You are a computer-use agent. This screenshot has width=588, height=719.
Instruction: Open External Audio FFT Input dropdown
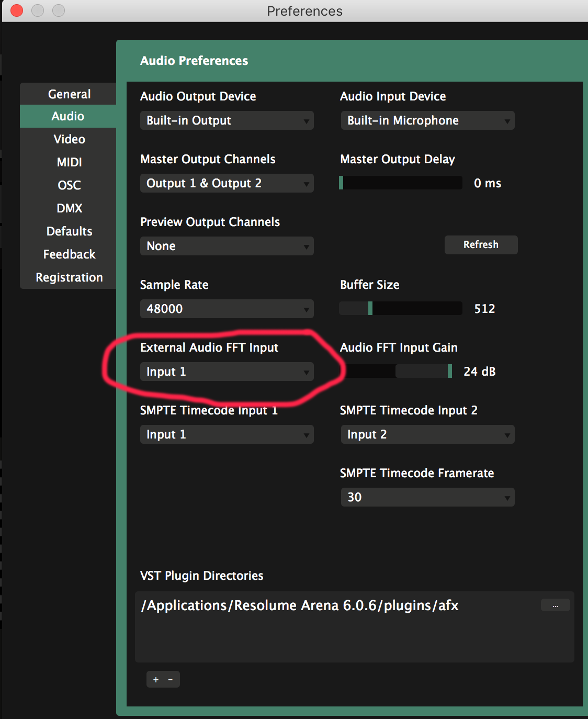coord(227,372)
